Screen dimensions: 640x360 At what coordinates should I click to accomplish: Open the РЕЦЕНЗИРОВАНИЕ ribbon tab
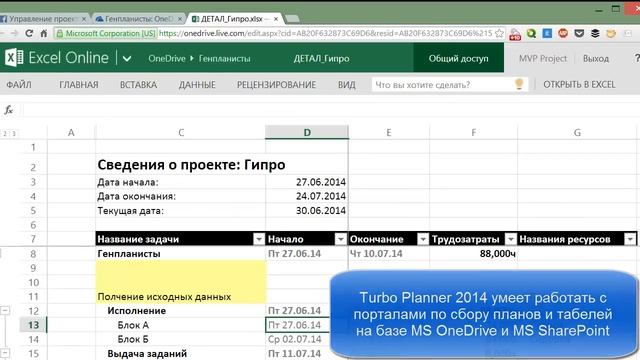276,84
